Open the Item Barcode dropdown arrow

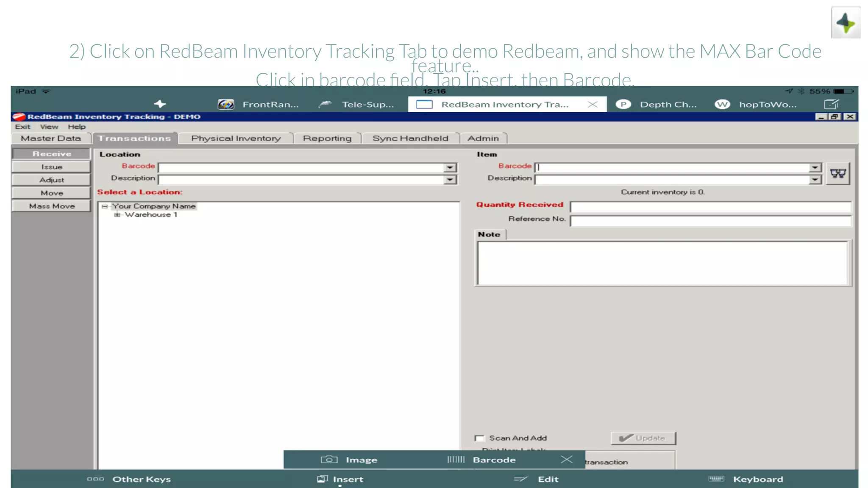click(815, 168)
